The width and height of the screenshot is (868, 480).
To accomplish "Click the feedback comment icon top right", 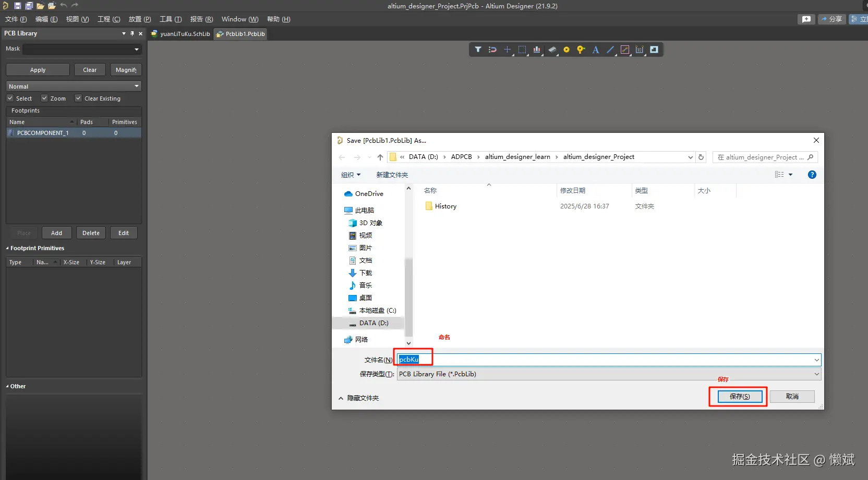I will click(x=806, y=19).
